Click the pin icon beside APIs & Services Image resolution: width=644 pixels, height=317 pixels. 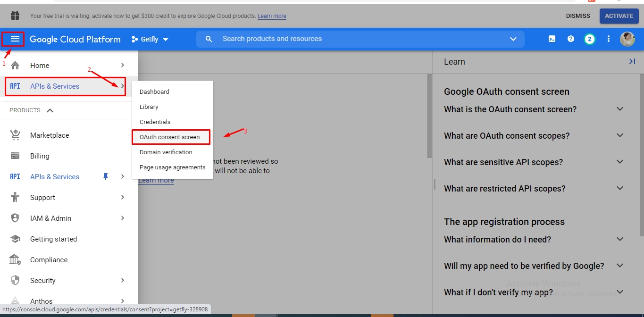tap(106, 176)
